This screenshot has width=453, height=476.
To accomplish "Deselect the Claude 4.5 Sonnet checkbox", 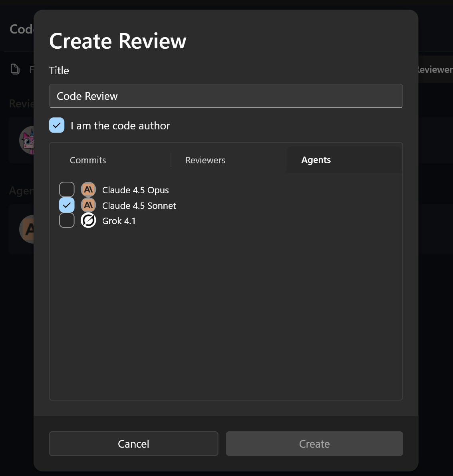I will (67, 205).
